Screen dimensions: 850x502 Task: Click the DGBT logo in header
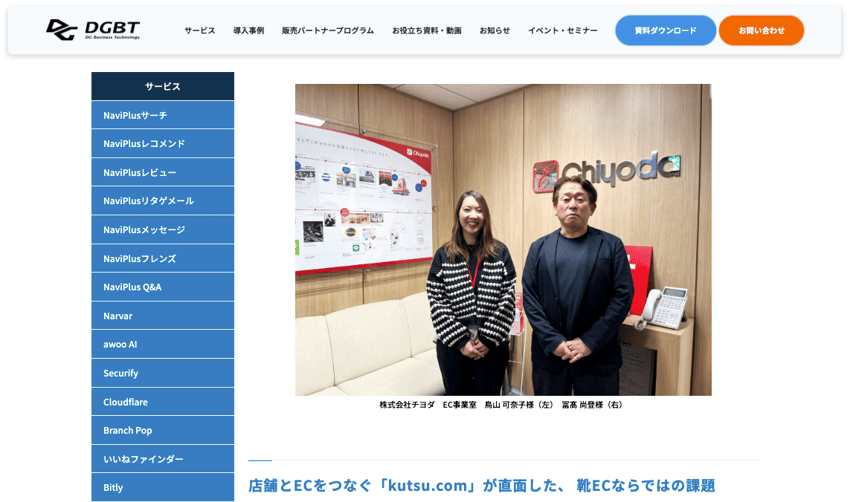(x=93, y=30)
